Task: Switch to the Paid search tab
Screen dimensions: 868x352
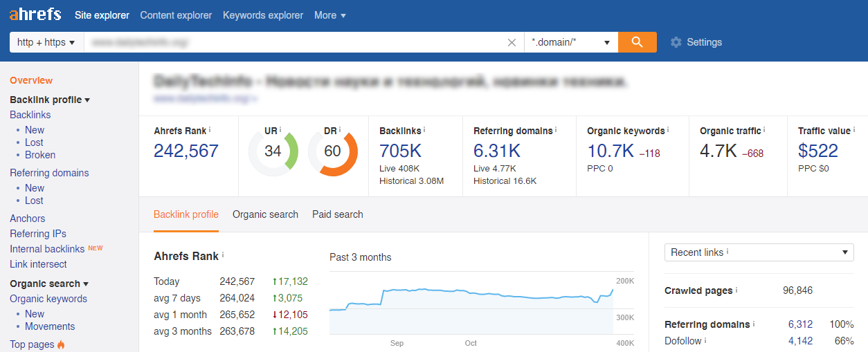Action: (x=337, y=214)
